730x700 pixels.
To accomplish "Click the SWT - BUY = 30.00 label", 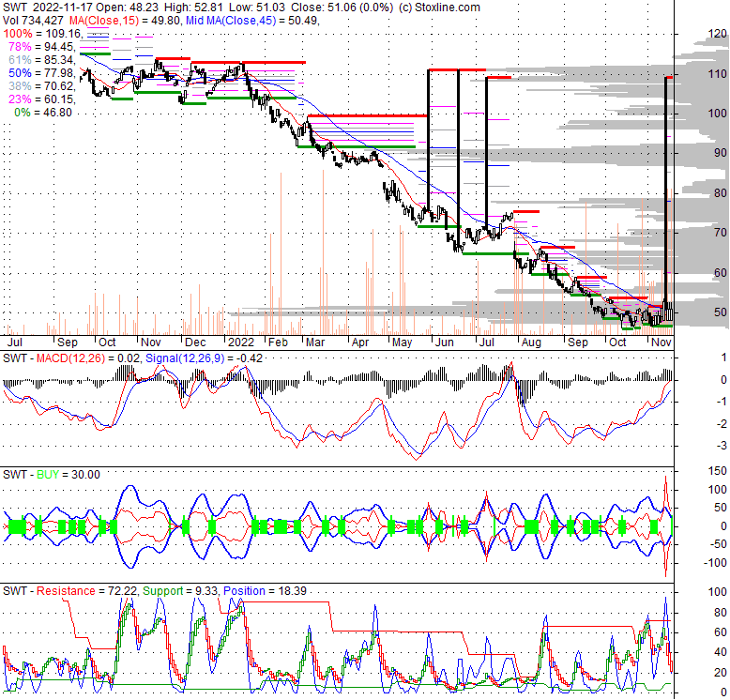I will 52,475.
